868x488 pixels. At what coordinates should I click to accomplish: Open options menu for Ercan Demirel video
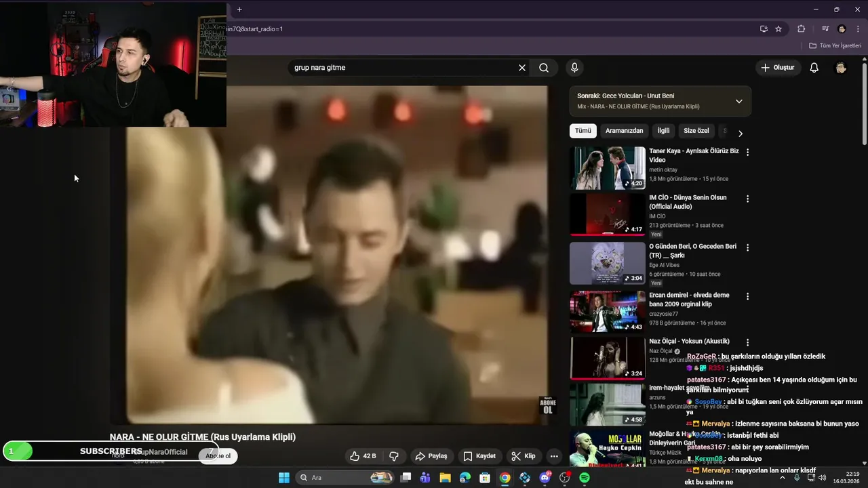[x=747, y=296]
